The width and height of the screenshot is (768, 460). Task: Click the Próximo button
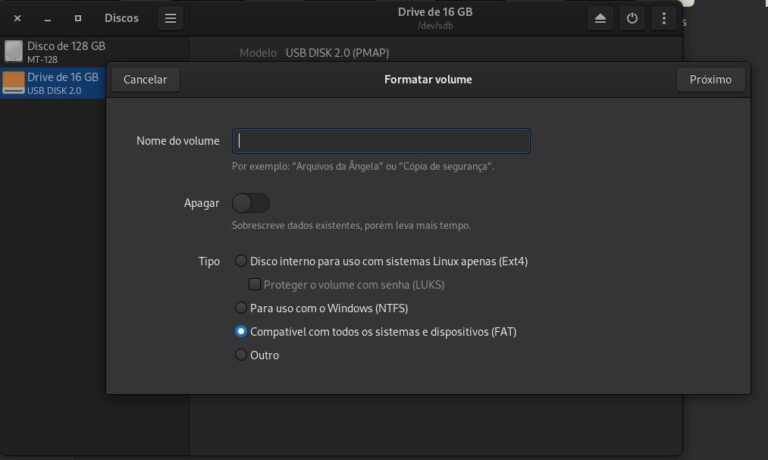710,80
